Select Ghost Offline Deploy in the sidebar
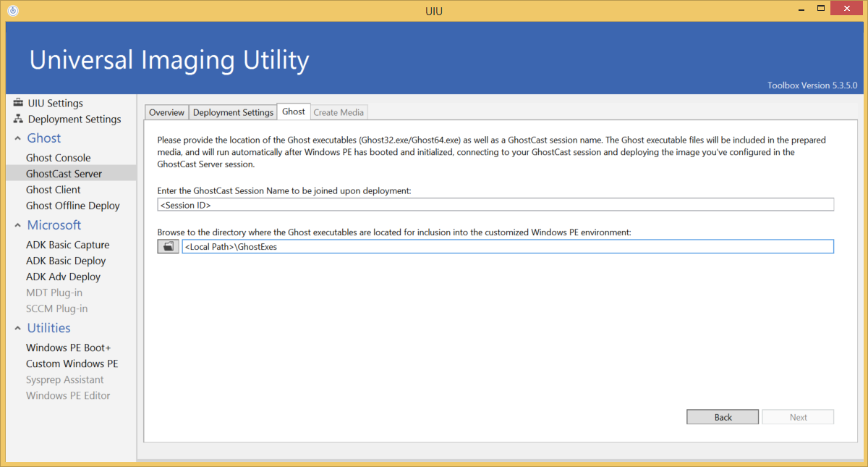Viewport: 868px width, 467px height. pyautogui.click(x=73, y=206)
